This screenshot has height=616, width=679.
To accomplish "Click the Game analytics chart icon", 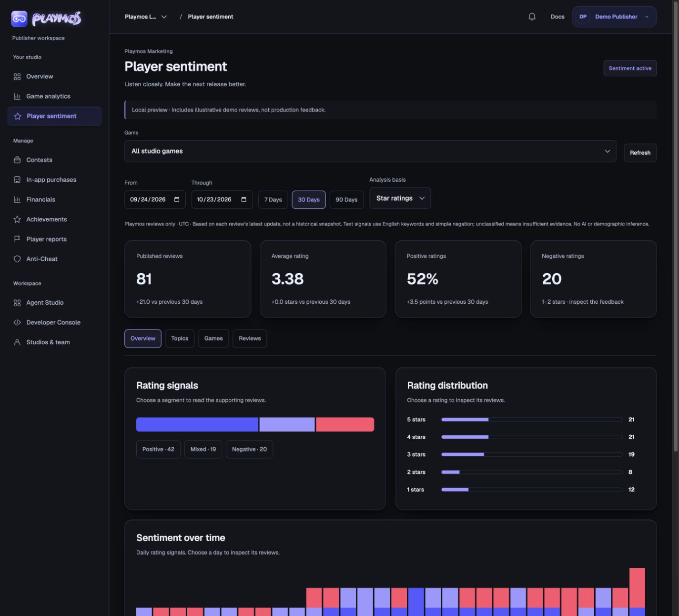I will point(17,96).
